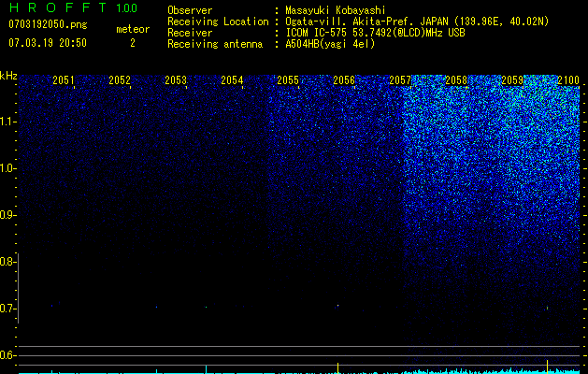Click the 1.1 frequency axis label
Viewport: 588px width, 374px height.
point(7,122)
